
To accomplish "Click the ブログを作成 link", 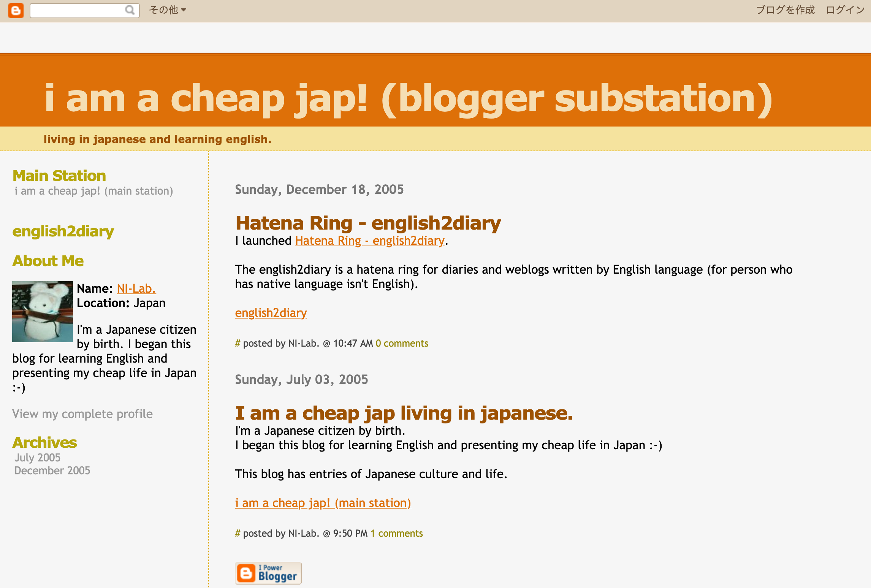I will pos(785,10).
